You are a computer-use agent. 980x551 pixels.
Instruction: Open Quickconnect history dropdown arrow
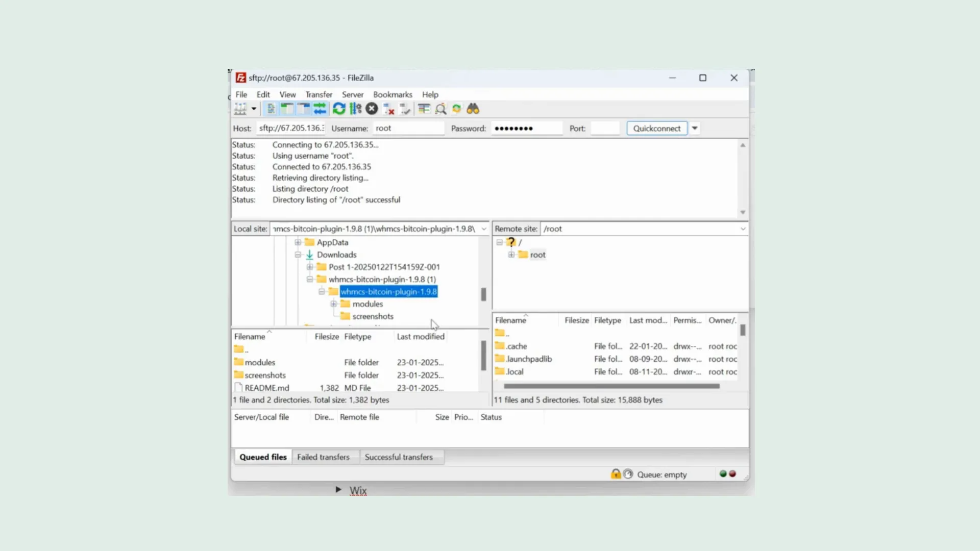tap(695, 128)
